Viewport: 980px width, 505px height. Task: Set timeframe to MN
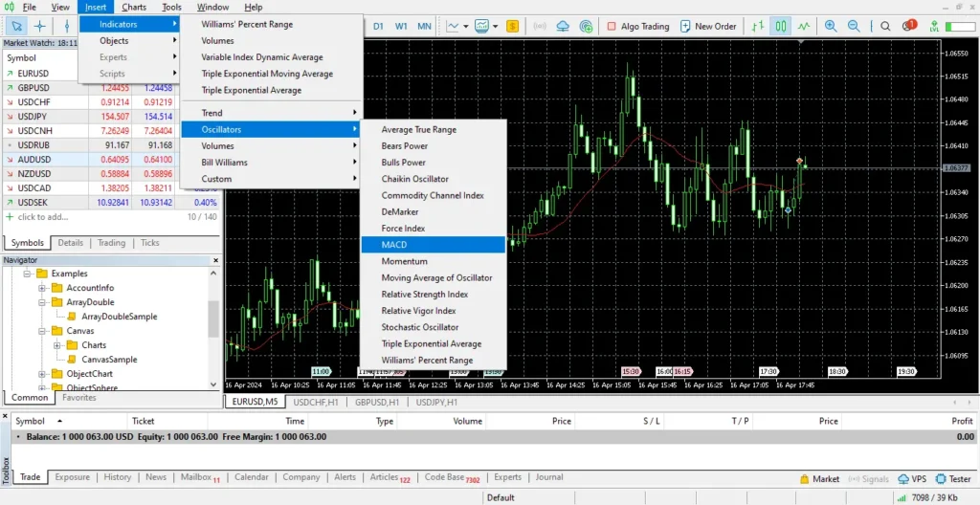[424, 26]
